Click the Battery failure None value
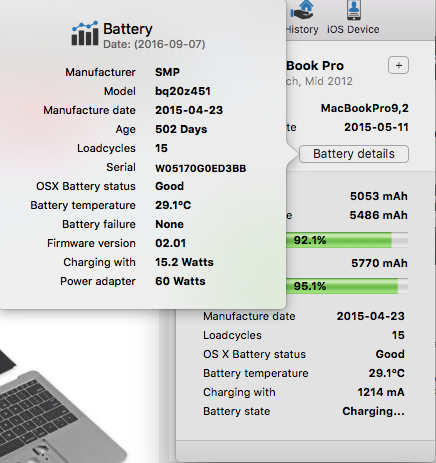This screenshot has height=463, width=436. (169, 224)
